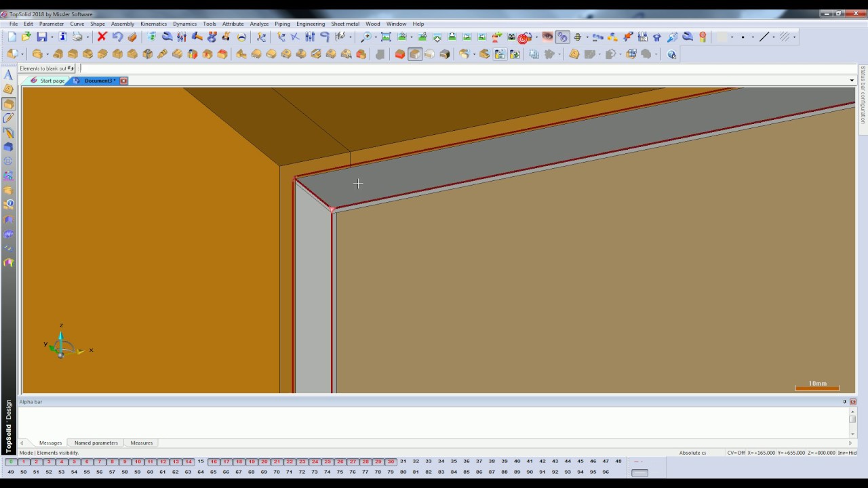Toggle the highlighted shaded display mode icon

(x=415, y=54)
